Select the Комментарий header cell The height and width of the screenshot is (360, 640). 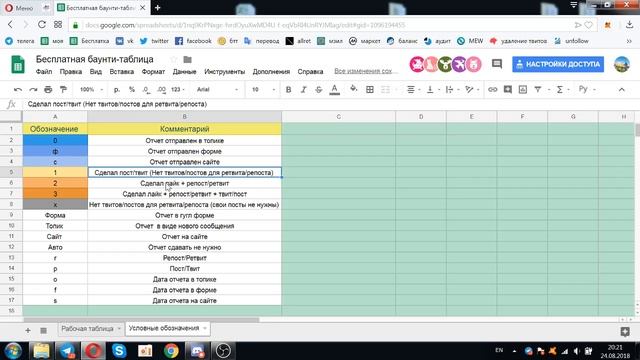pos(184,129)
